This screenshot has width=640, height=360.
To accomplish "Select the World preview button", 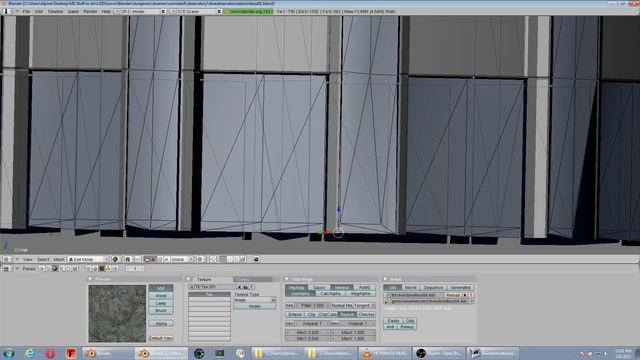I will pyautogui.click(x=161, y=296).
